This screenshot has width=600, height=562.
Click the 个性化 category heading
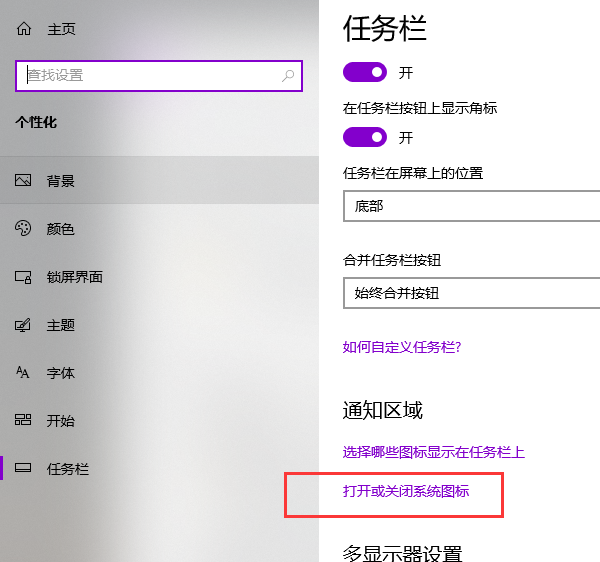click(x=36, y=122)
